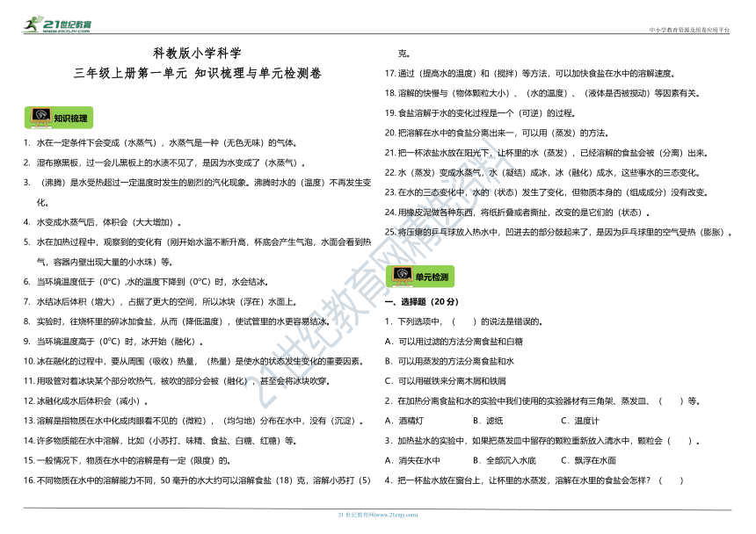Click item 14 listing 小苏打、味精、食盐、白糖、红糖
The image size is (756, 534).
[x=160, y=441]
